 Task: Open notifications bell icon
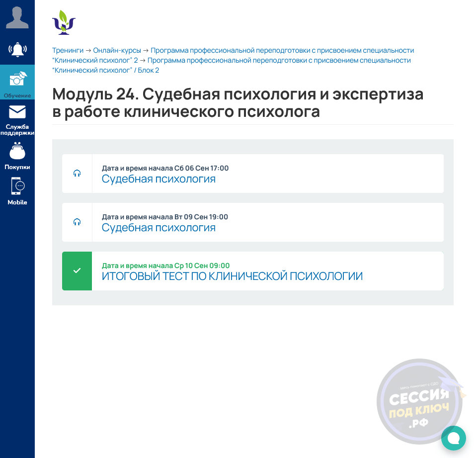pos(17,49)
